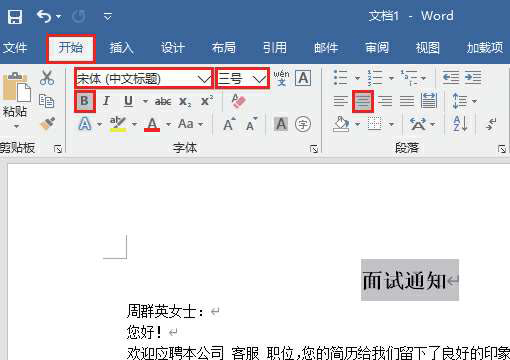This screenshot has height=360, width=510.
Task: Open the font size dropdown 三号
Action: tap(242, 79)
